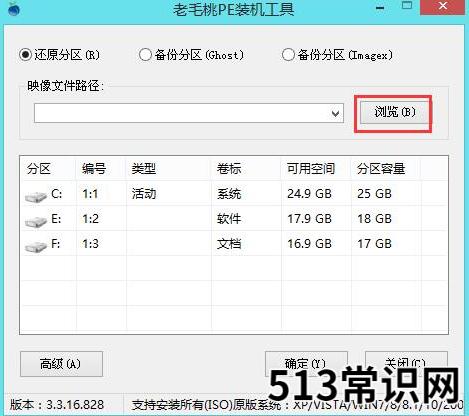Click the drive icon for partition C:
Image resolution: width=469 pixels, height=416 pixels.
[36, 196]
